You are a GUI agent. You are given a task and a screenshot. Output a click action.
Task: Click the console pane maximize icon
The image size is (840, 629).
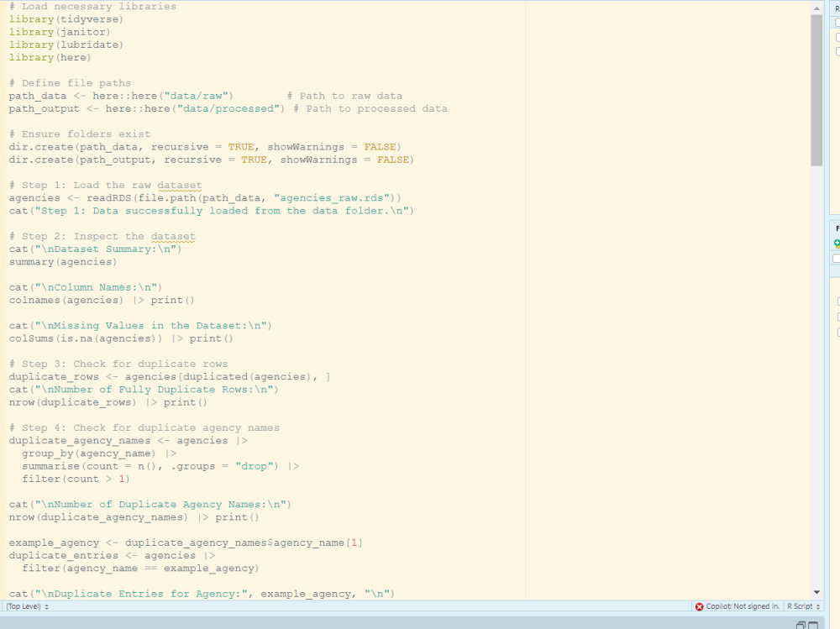pos(813,625)
